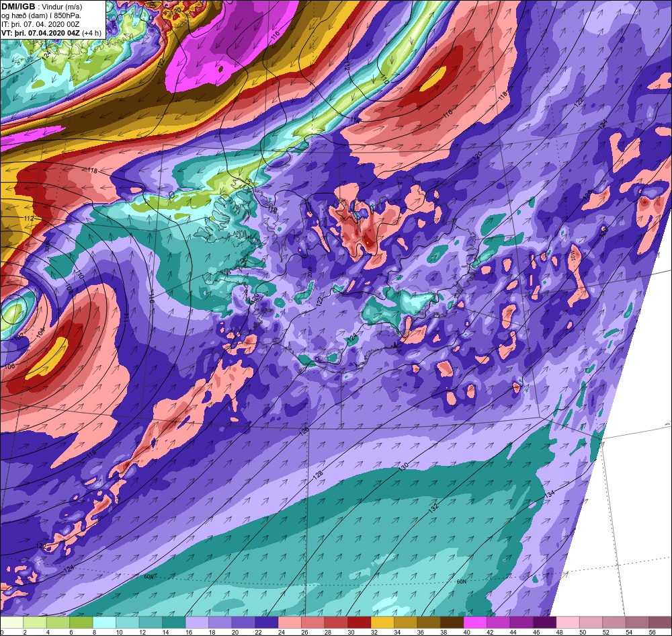Click the olive green 6–8 legend swatch
This screenshot has height=636, width=672.
tap(81, 621)
